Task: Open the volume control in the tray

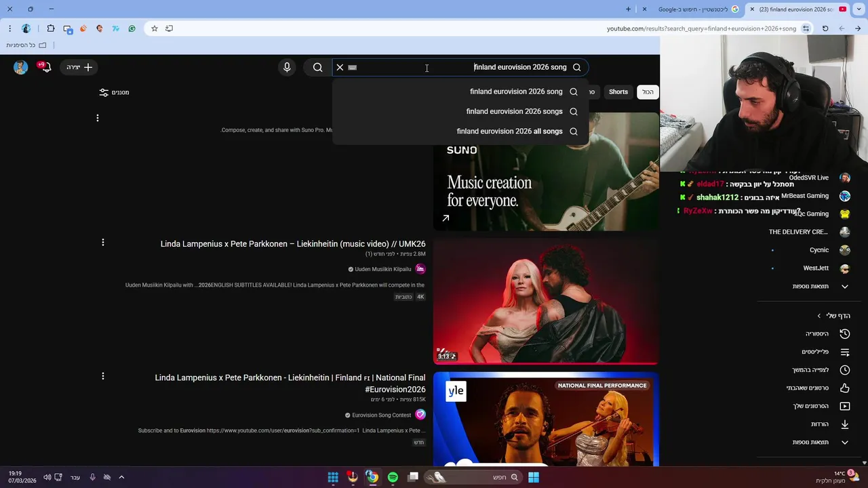Action: click(47, 477)
